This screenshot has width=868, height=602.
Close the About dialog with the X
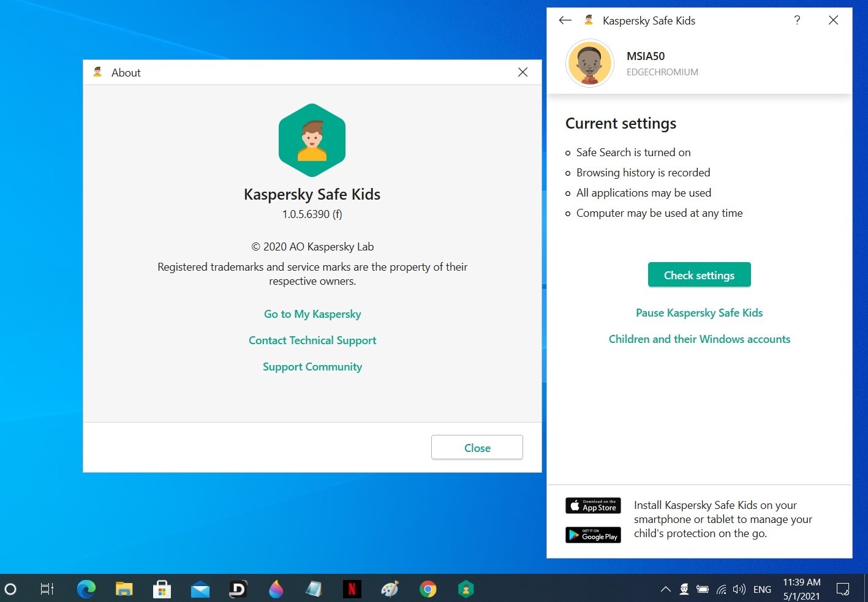523,72
